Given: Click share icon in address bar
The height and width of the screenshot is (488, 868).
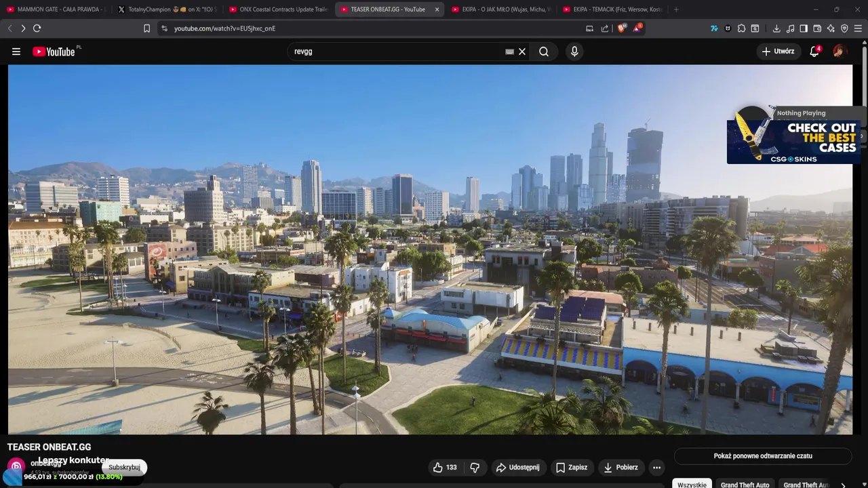Looking at the screenshot, I should [605, 28].
